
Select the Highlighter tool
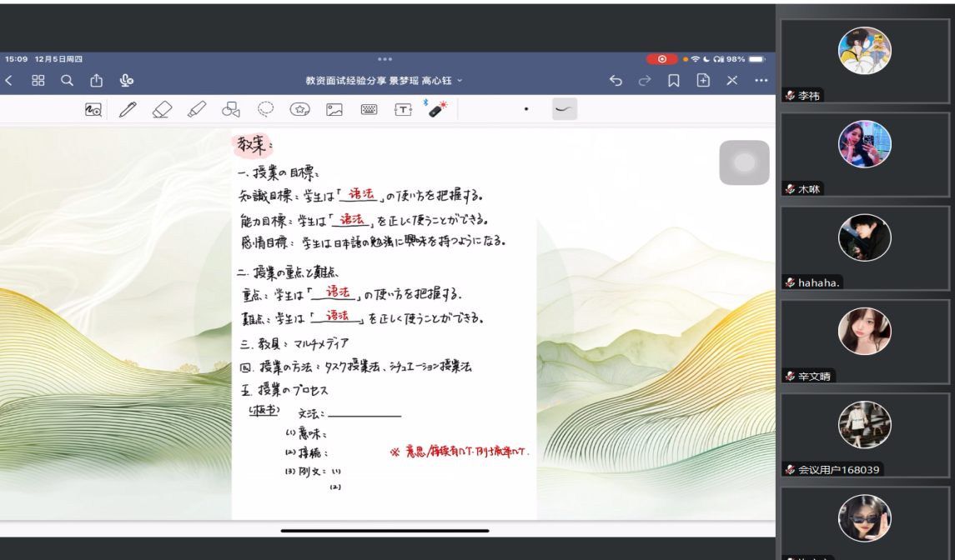[197, 109]
